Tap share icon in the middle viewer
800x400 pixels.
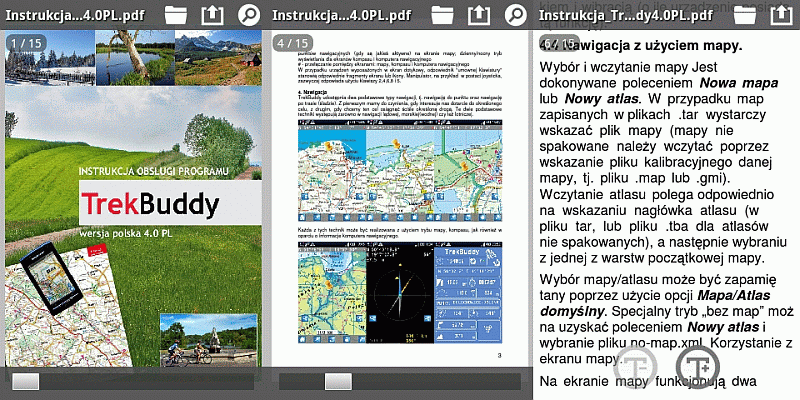[x=479, y=15]
